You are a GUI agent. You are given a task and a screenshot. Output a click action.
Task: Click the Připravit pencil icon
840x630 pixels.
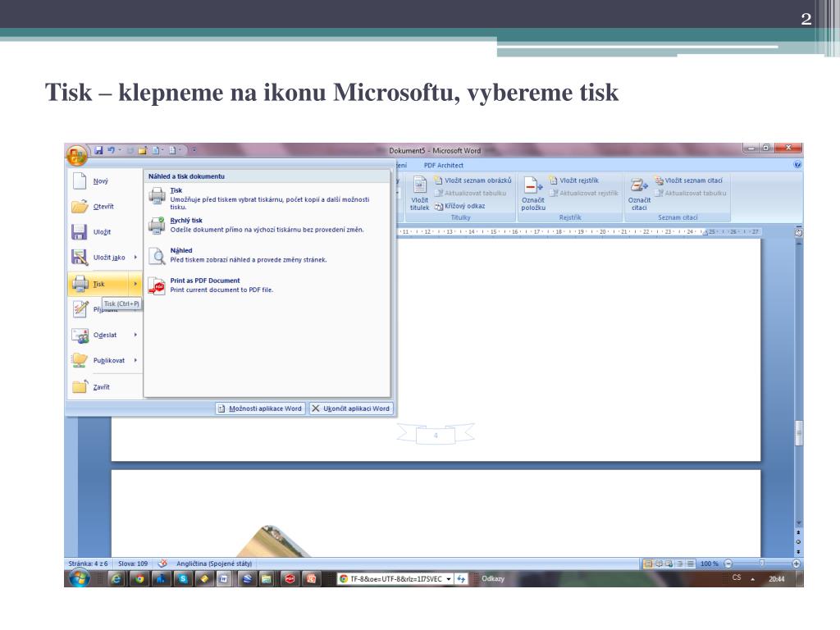pos(80,309)
